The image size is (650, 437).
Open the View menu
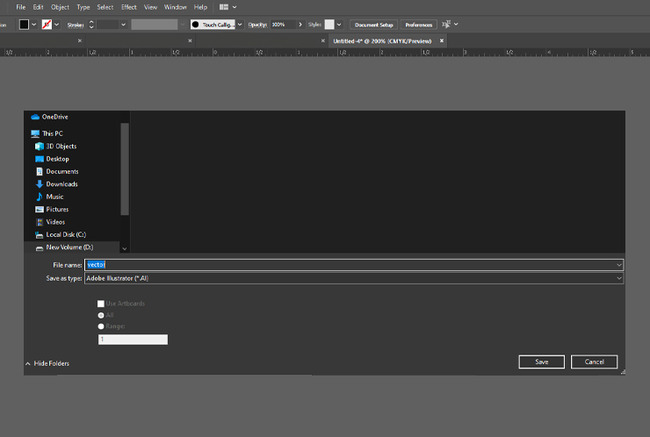(150, 7)
